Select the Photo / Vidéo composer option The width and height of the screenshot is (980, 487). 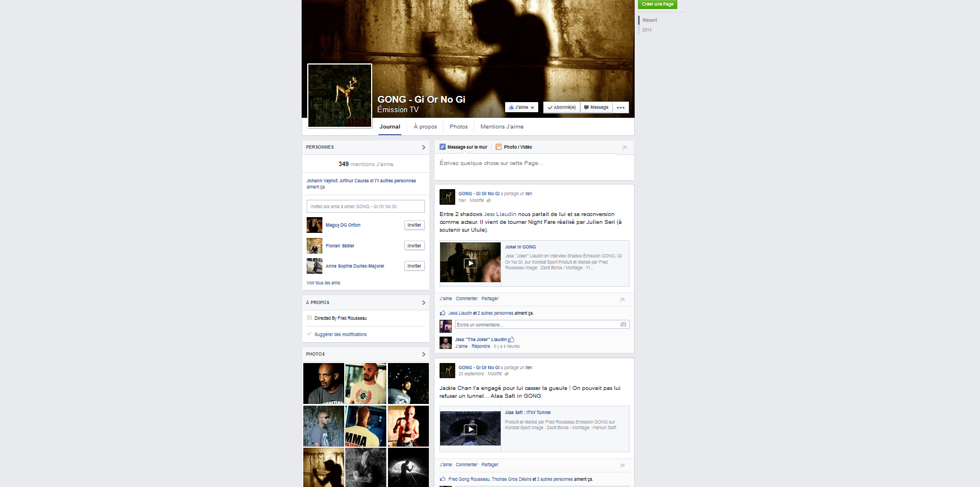[x=514, y=147]
